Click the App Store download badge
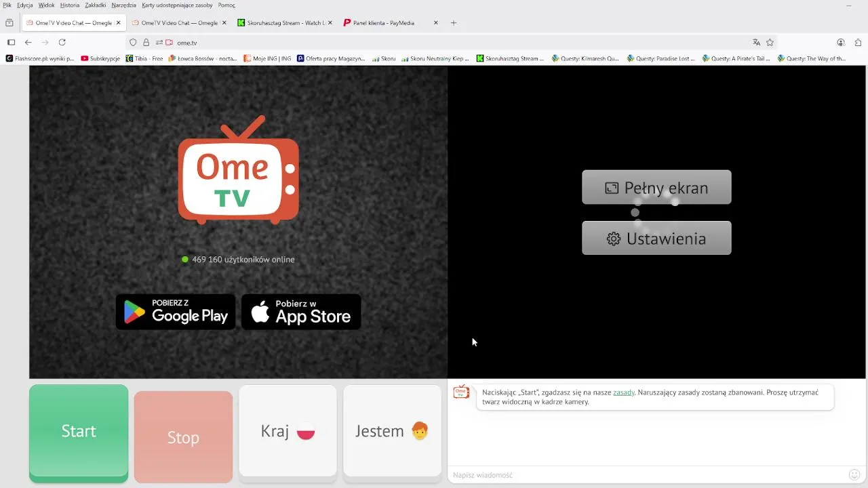 [301, 312]
